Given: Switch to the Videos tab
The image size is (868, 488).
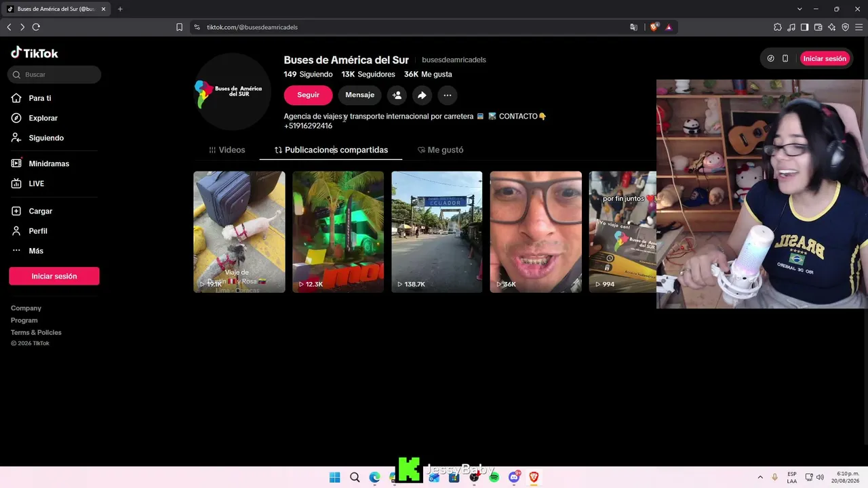Looking at the screenshot, I should coord(226,150).
